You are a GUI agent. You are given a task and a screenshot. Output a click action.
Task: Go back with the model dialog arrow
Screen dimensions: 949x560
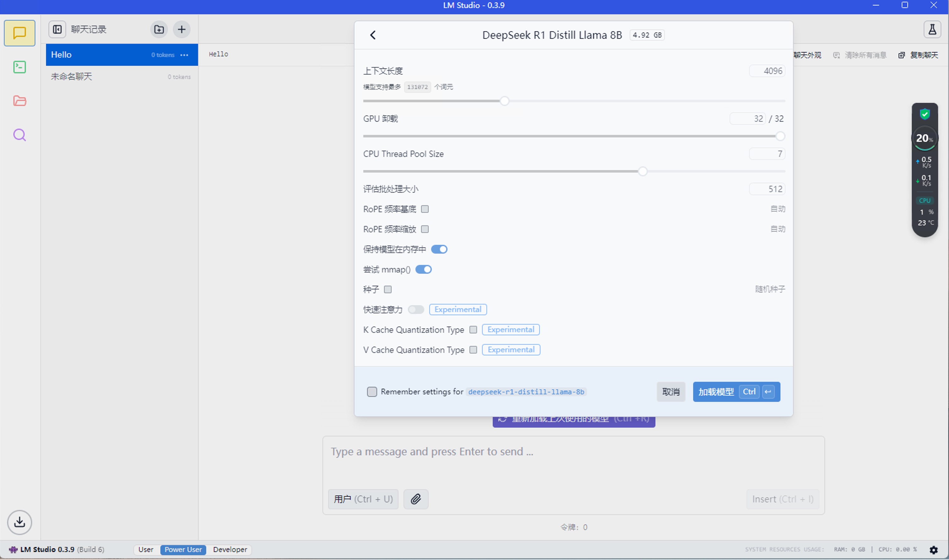[x=373, y=35]
